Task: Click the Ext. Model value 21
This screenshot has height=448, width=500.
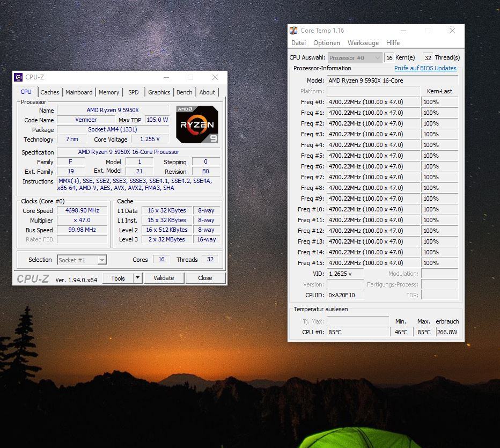Action: (139, 171)
